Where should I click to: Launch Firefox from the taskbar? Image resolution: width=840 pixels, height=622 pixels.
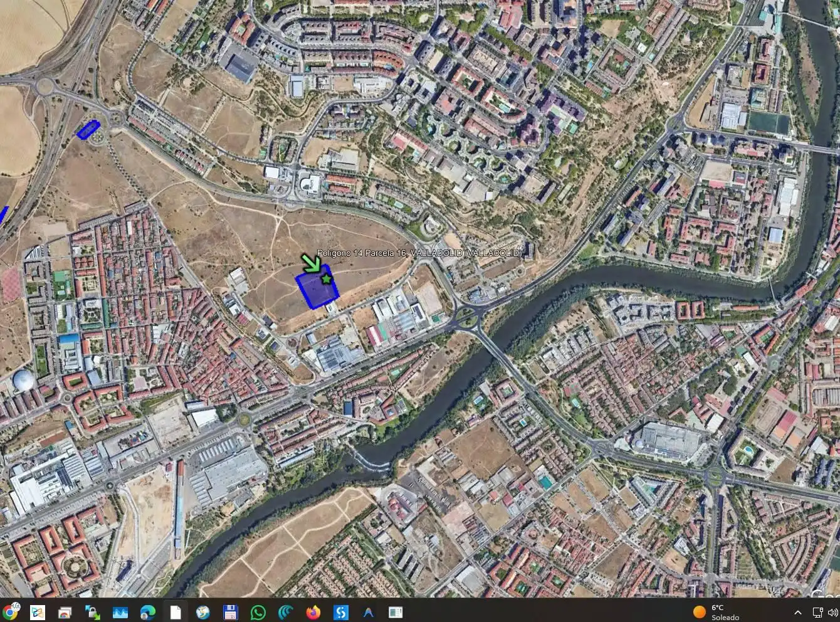[x=313, y=612]
